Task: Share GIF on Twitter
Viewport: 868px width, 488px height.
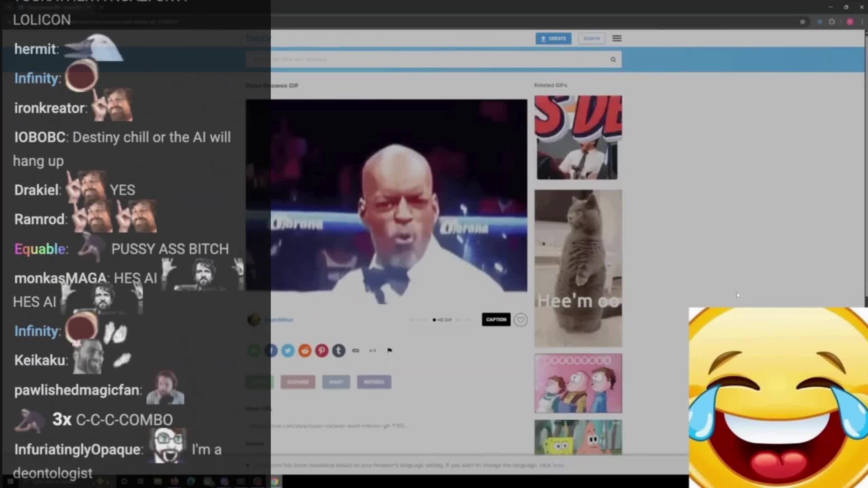Action: 288,351
